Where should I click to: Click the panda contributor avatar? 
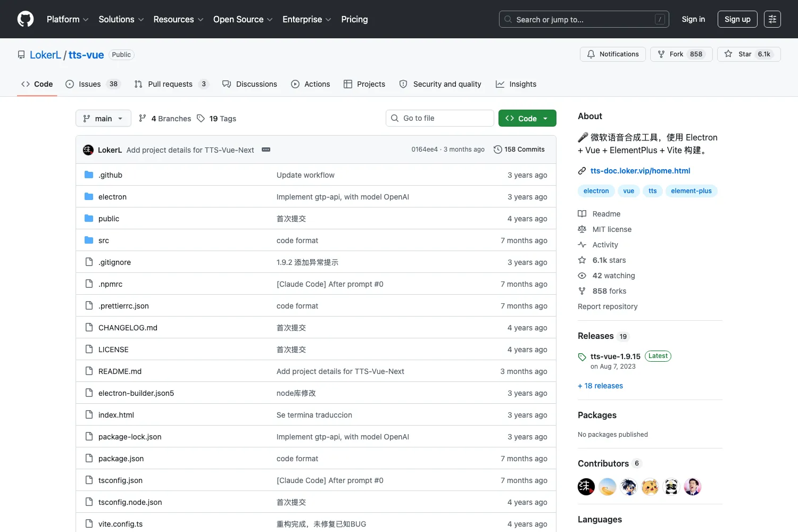click(x=671, y=486)
